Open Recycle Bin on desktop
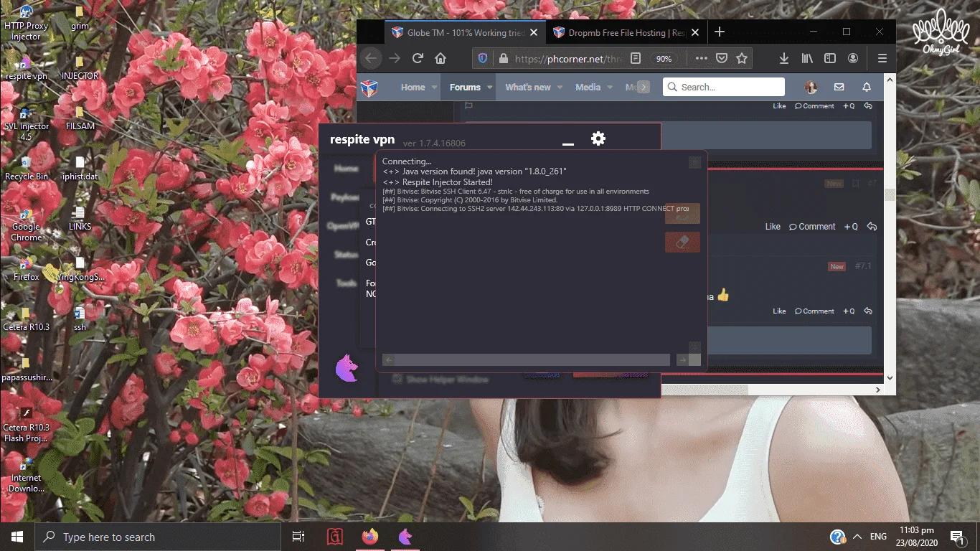Screen dimensions: 980x551 coord(26,168)
